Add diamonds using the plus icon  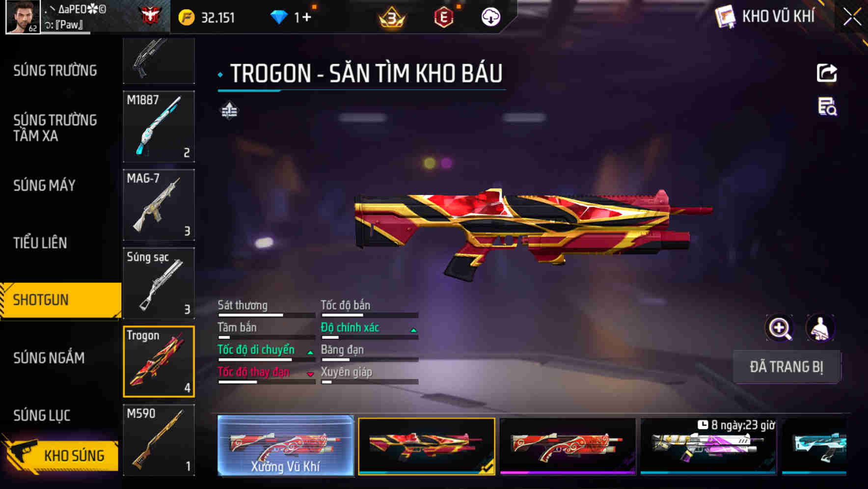[307, 17]
